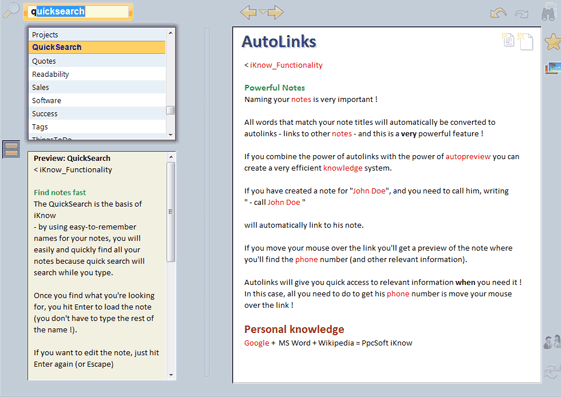Go forward with the right arrow
This screenshot has height=397, width=561.
point(275,12)
